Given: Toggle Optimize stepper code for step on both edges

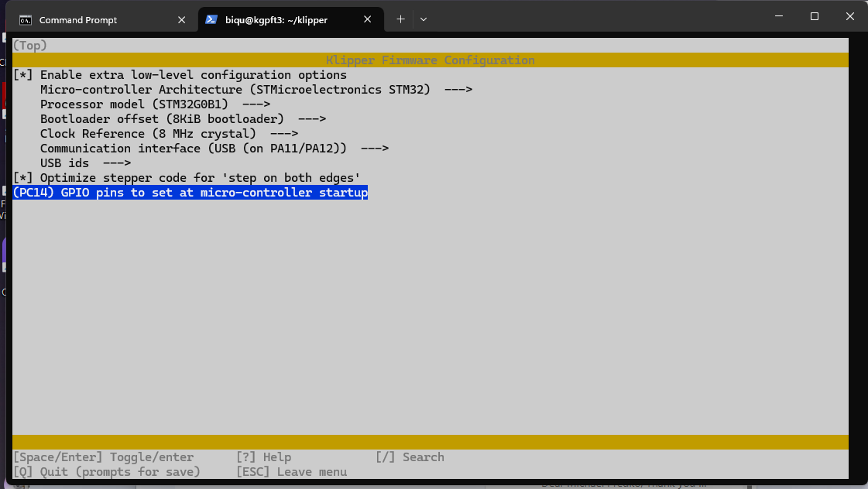Looking at the screenshot, I should 187,177.
